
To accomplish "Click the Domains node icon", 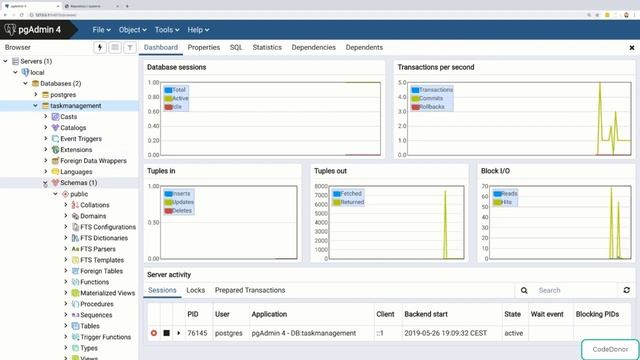I will tap(75, 216).
